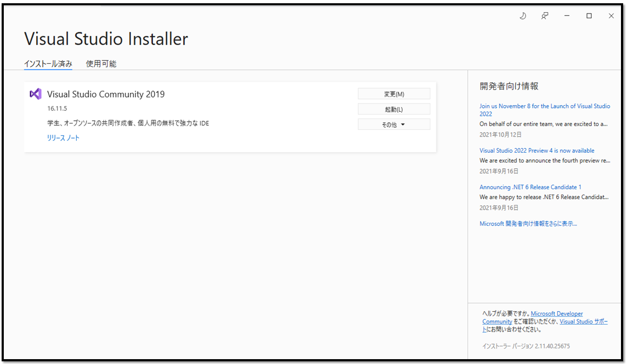Click the "We are happy to release" summary
This screenshot has width=628, height=364.
coord(544,197)
